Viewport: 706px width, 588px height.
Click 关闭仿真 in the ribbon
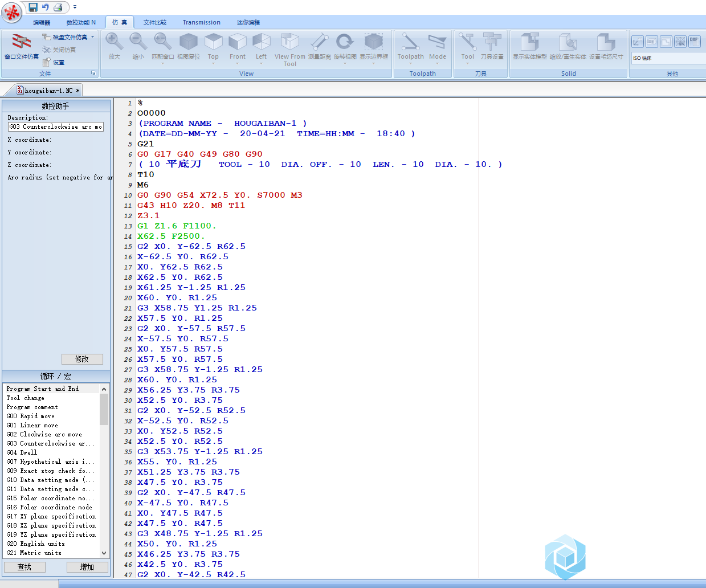pos(59,50)
